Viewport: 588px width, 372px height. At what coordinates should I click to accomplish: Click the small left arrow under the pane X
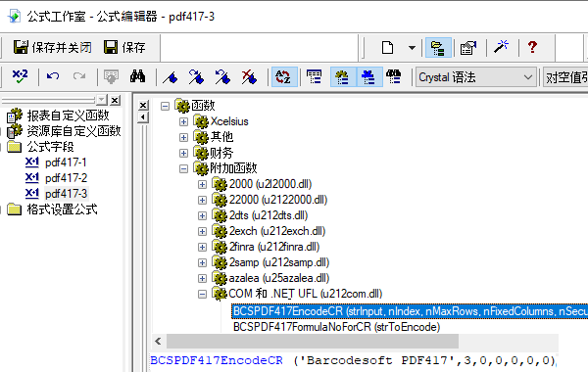(143, 117)
